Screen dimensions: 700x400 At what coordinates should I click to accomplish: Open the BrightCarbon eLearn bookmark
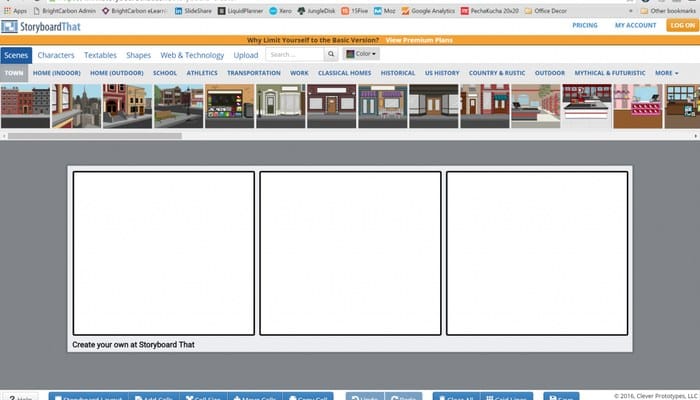point(134,11)
